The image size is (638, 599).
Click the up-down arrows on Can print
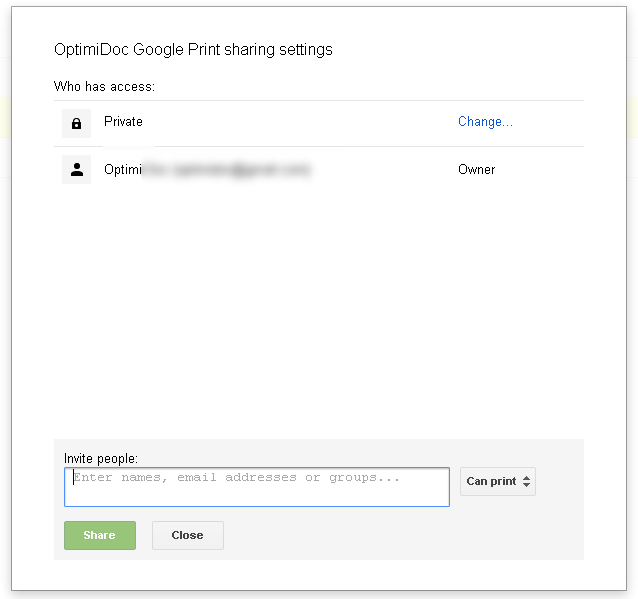[527, 482]
